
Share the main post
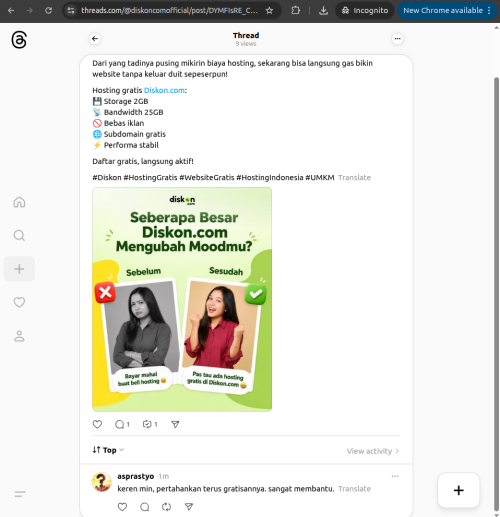click(x=175, y=424)
